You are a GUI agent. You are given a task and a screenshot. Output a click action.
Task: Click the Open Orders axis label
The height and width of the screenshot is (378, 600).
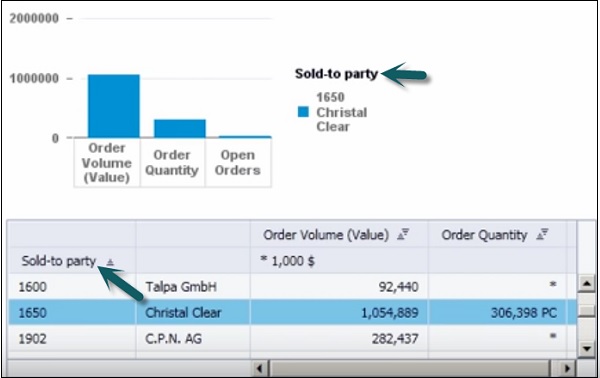tap(238, 163)
